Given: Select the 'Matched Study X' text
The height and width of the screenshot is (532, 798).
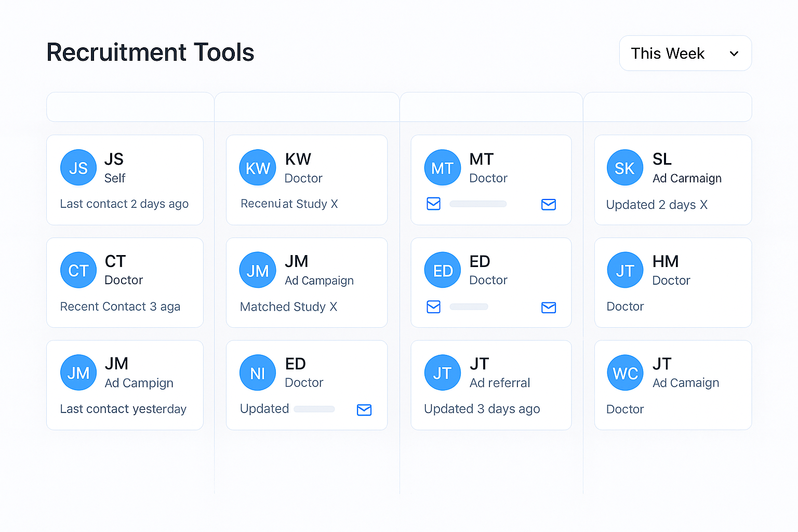Looking at the screenshot, I should pos(289,307).
